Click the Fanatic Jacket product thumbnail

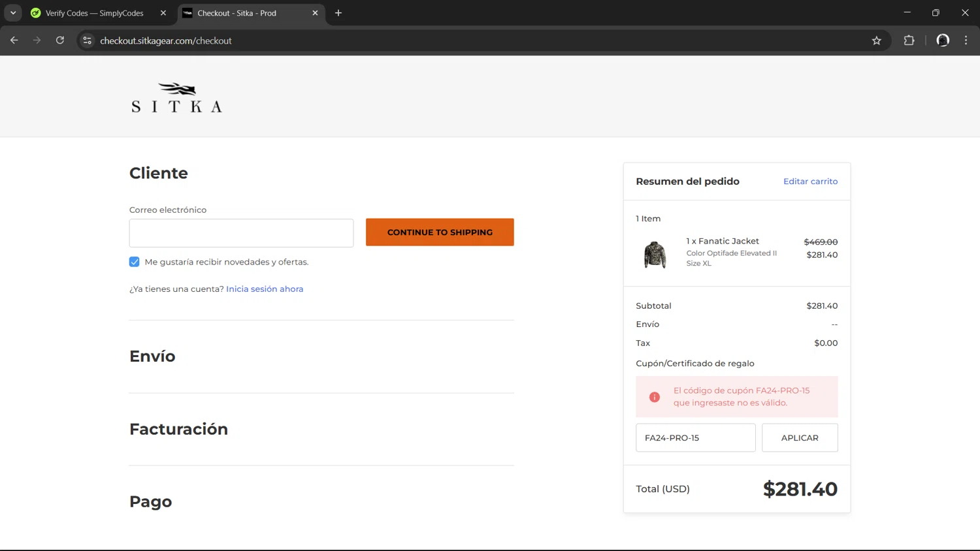pos(655,254)
